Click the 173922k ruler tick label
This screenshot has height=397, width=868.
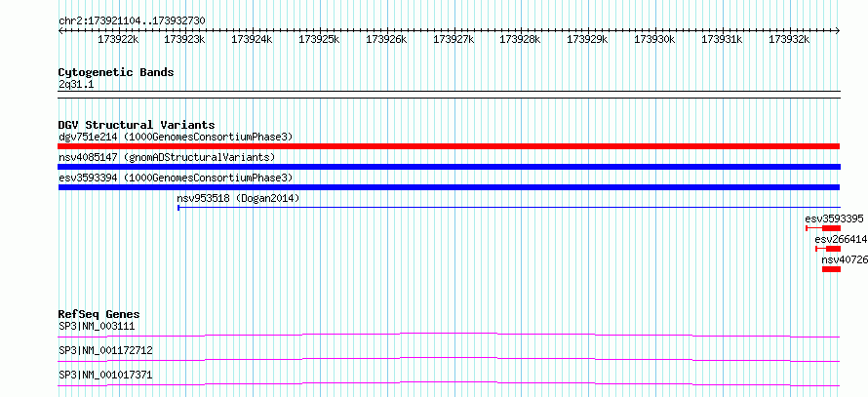click(x=118, y=39)
